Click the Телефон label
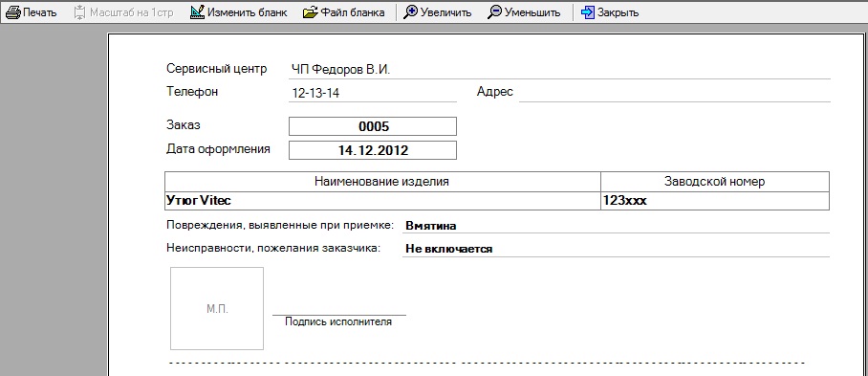 click(192, 92)
